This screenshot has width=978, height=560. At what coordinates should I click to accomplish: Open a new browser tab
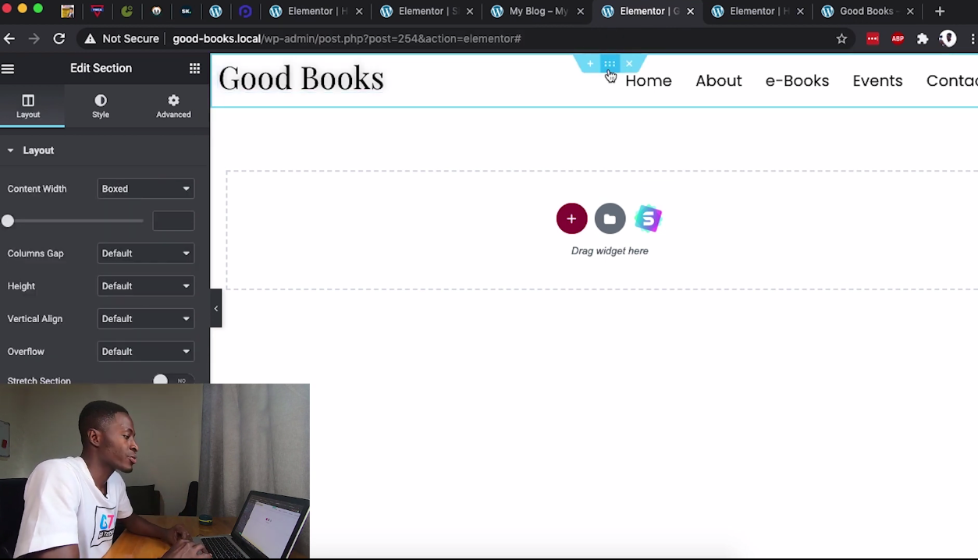pyautogui.click(x=940, y=12)
